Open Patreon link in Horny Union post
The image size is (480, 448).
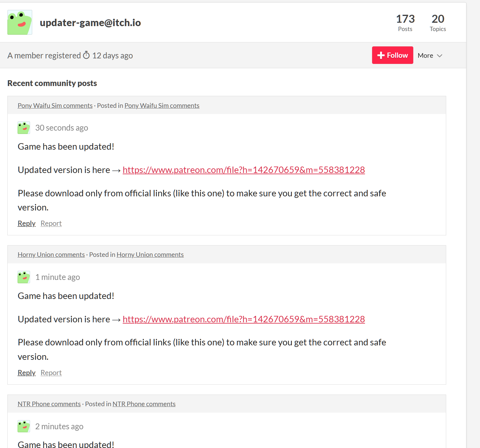click(244, 319)
